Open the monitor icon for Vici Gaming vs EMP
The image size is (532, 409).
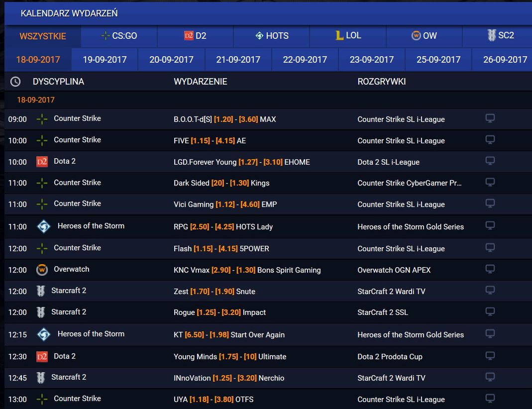point(490,204)
